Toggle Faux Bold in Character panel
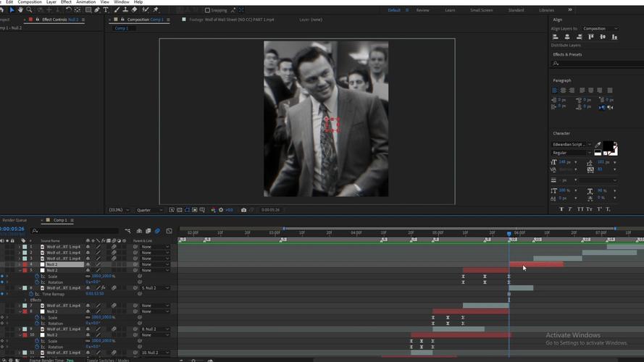 [561, 209]
